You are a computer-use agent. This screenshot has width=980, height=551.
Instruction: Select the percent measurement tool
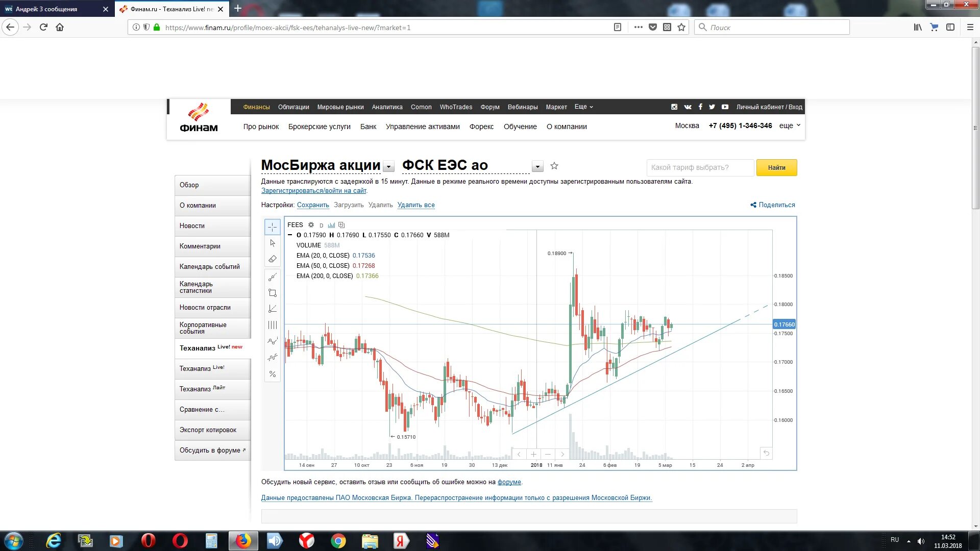[x=273, y=374]
